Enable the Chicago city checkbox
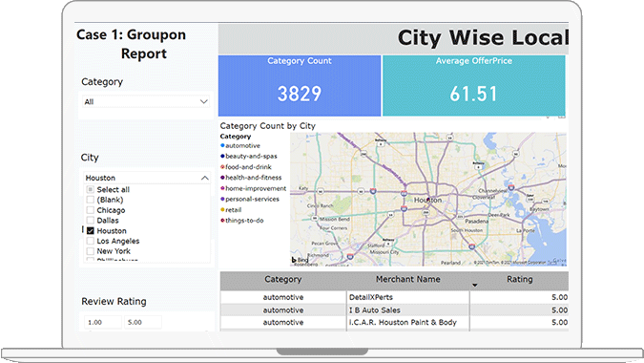This screenshot has height=363, width=644. [91, 210]
